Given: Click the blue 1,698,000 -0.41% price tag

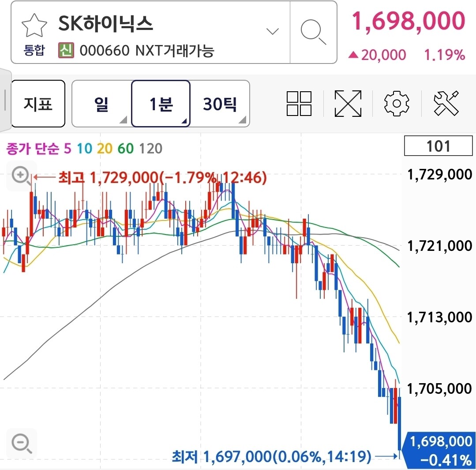Looking at the screenshot, I should [x=439, y=450].
